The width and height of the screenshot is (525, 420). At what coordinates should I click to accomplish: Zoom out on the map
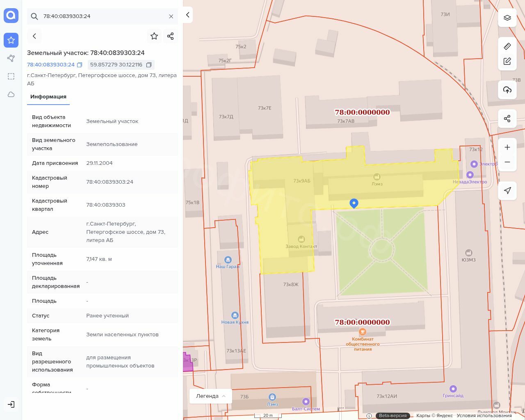pos(507,162)
